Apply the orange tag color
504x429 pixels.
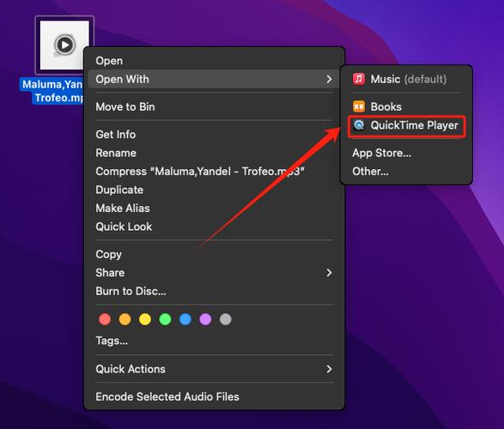point(125,319)
